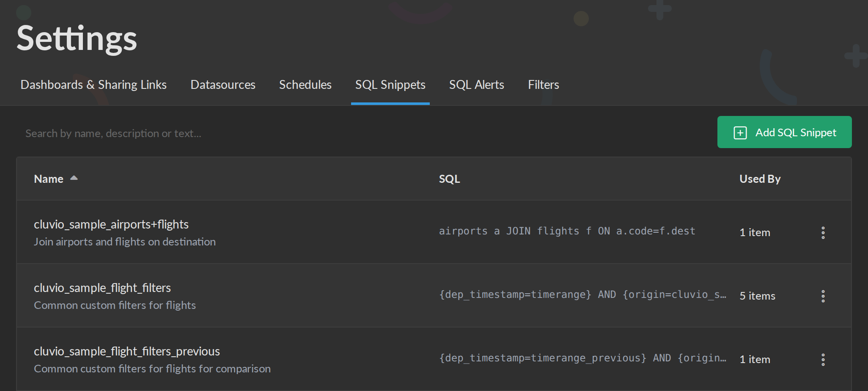Open the cluvio_sample_flight_filters snippet name, not the _previous one
This screenshot has height=391, width=868.
click(102, 288)
